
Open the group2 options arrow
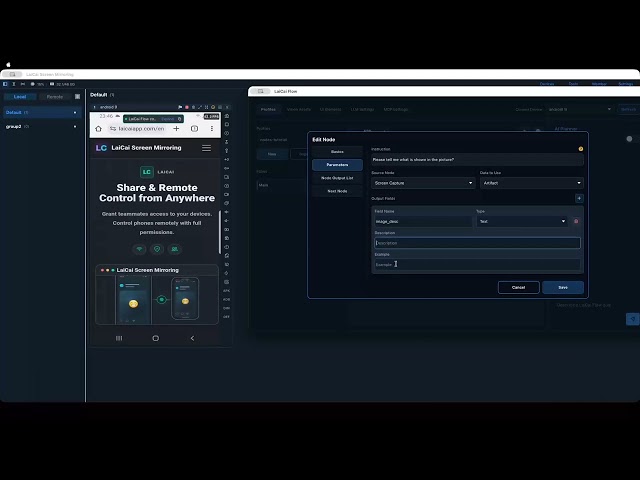click(75, 127)
